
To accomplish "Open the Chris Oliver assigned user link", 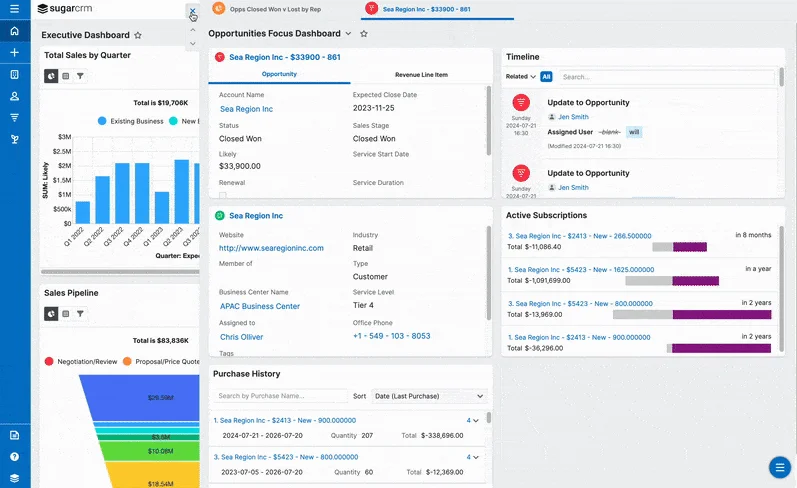I will coord(243,337).
